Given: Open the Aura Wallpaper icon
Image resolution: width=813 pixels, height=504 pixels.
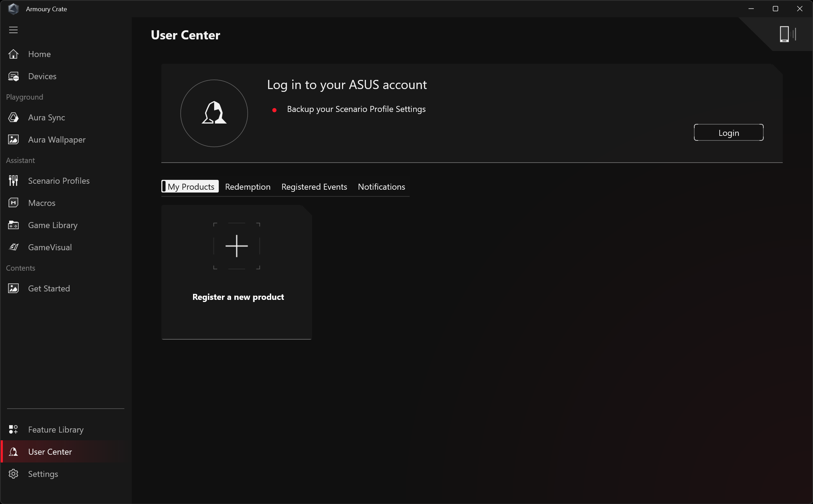Looking at the screenshot, I should click(x=13, y=140).
